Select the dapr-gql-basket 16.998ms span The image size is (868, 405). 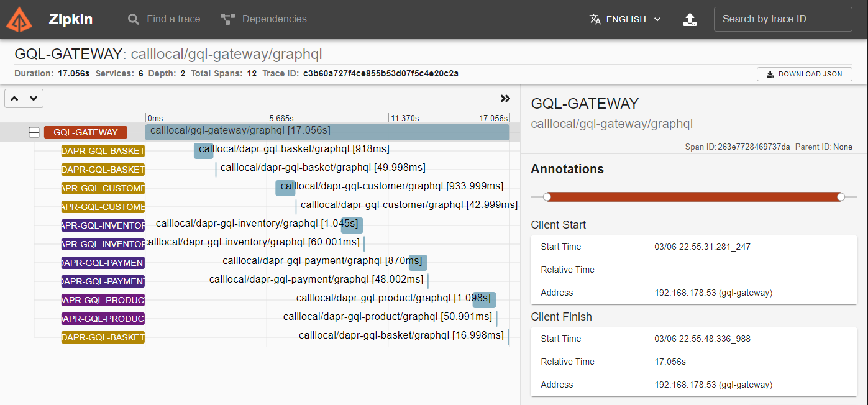[508, 337]
